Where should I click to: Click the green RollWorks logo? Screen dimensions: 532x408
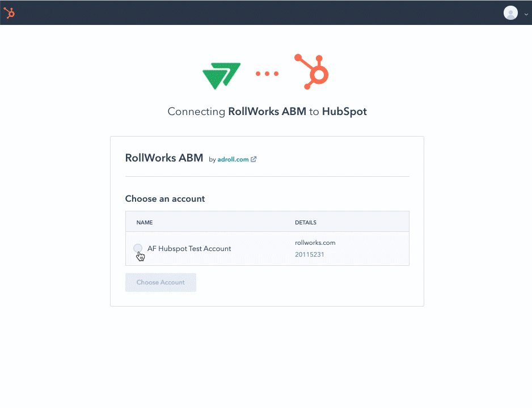pos(221,76)
